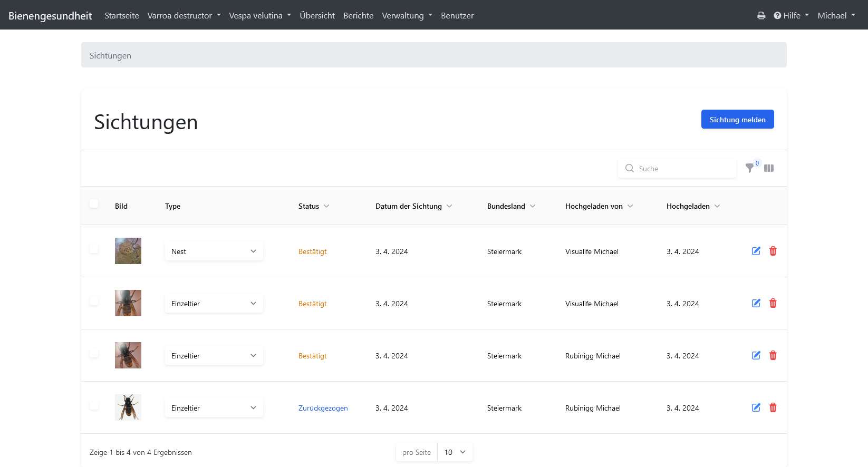Viewport: 868px width, 467px height.
Task: Open the Vespa velutina menu
Action: click(259, 16)
